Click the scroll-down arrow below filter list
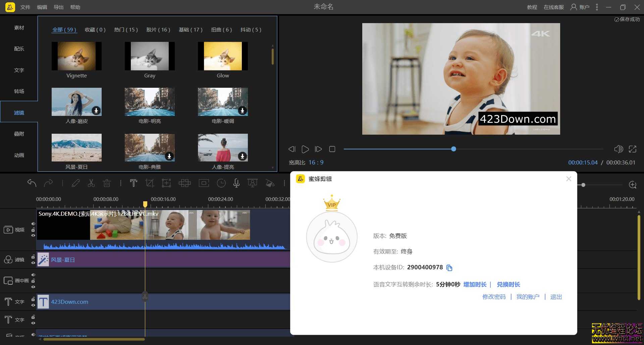Image resolution: width=644 pixels, height=345 pixels. tap(272, 167)
